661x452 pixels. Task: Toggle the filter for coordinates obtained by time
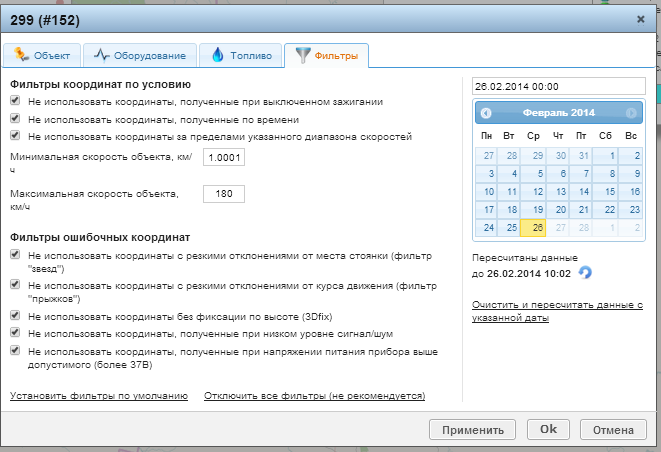pos(15,119)
